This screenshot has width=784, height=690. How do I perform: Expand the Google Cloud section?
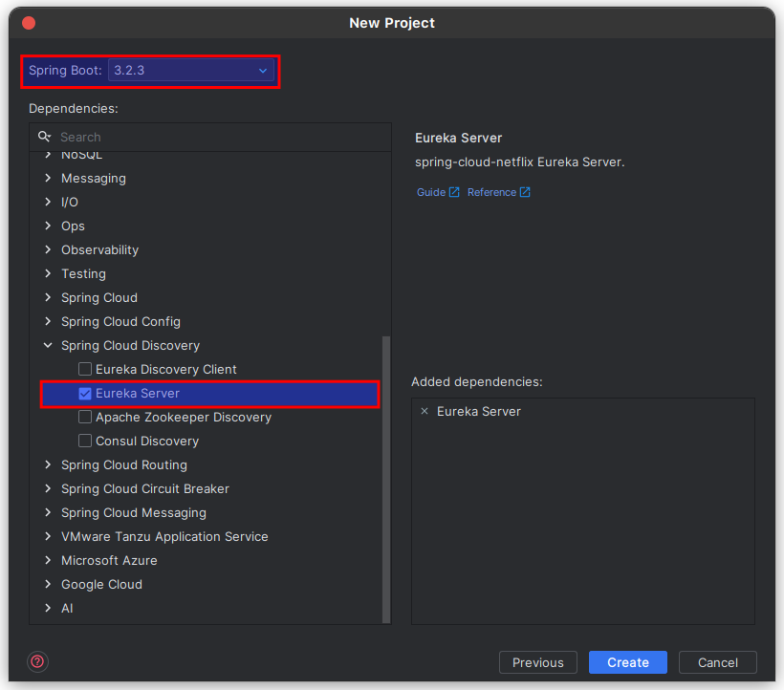point(47,584)
